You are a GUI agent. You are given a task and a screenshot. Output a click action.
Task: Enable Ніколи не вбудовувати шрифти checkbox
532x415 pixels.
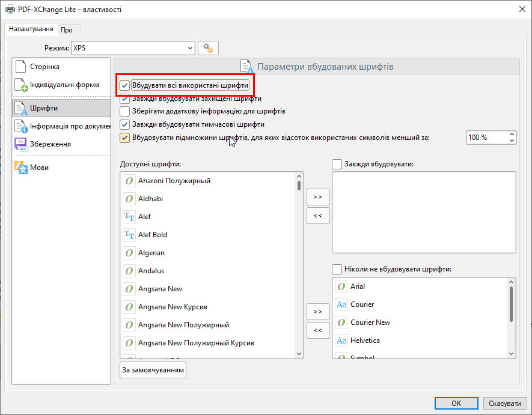click(337, 269)
